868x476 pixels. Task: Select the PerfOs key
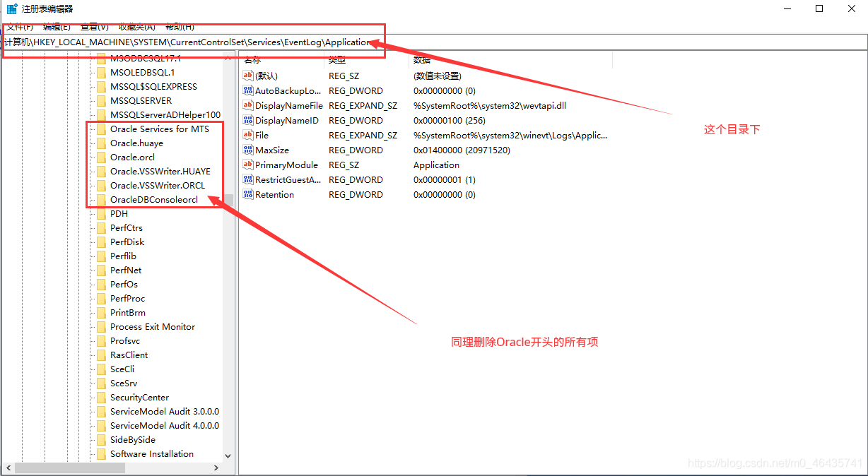coord(124,284)
